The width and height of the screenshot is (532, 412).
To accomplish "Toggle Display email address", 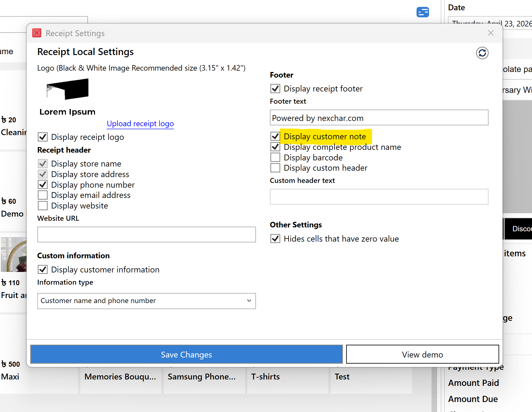I will 43,195.
